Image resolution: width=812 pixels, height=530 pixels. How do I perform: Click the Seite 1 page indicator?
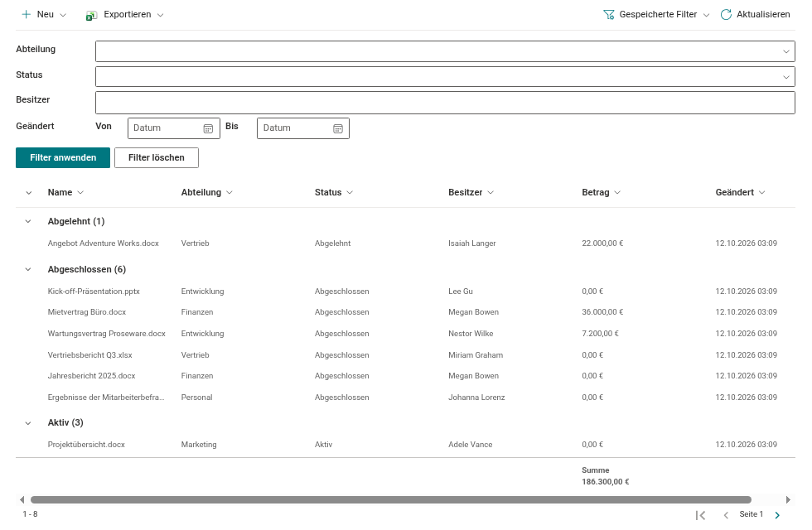752,514
